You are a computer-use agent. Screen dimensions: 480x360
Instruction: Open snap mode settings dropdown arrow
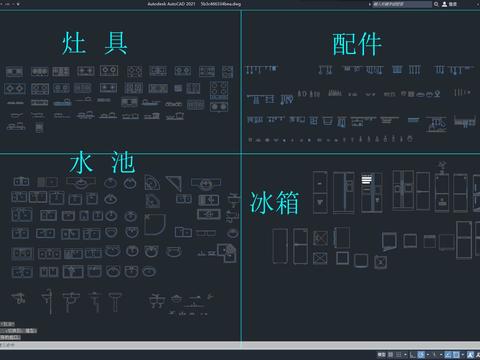pos(405,355)
